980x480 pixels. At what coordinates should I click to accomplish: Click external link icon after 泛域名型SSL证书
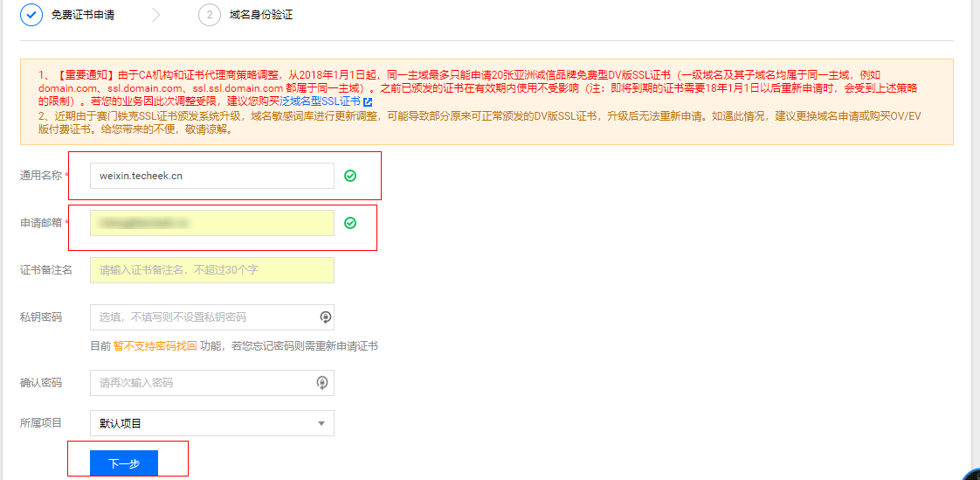point(368,102)
